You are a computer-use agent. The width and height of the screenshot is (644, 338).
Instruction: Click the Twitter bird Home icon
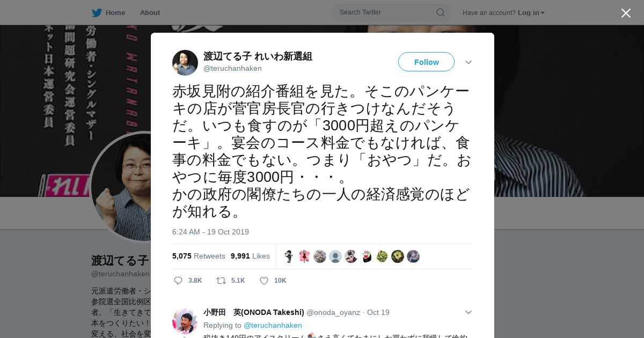pyautogui.click(x=97, y=12)
